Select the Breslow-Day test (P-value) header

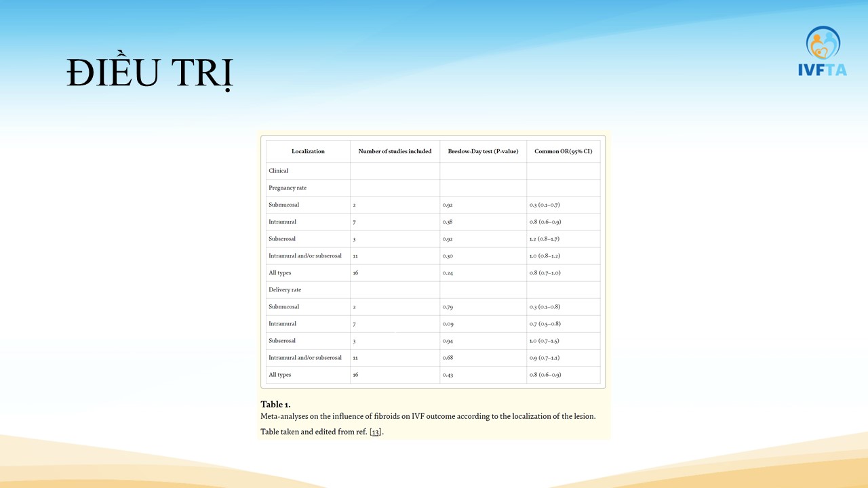coord(483,151)
